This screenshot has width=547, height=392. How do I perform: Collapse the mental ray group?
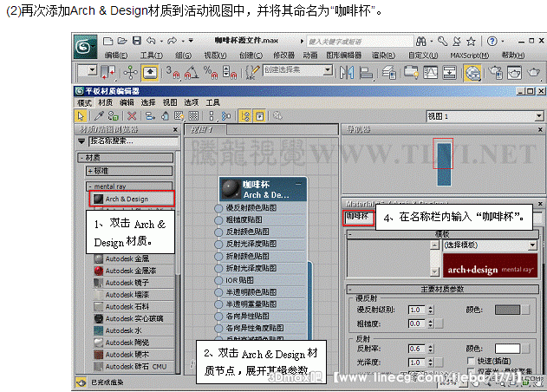click(x=129, y=186)
